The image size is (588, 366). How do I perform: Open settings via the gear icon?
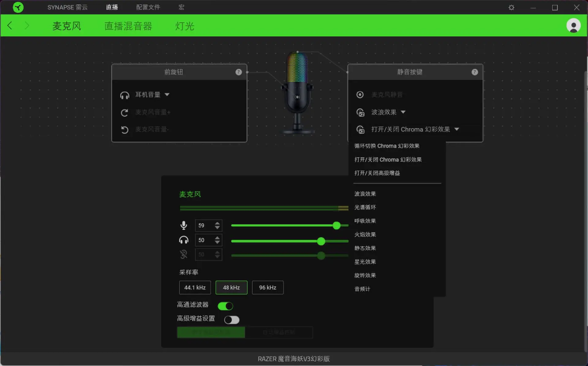tap(511, 7)
